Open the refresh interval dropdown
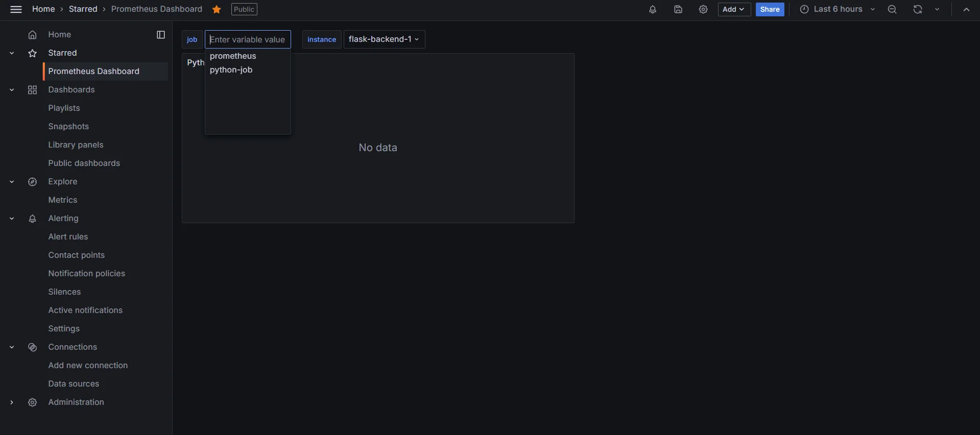Viewport: 980px width, 435px height. coord(937,9)
